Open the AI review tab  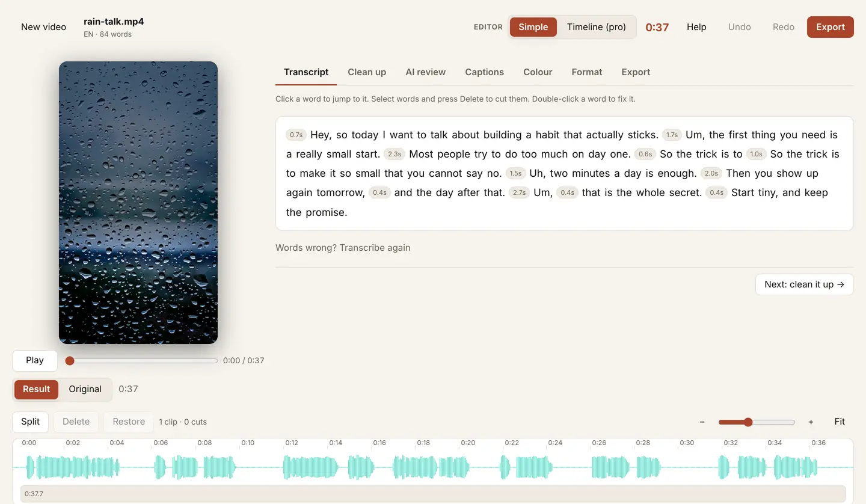coord(425,72)
